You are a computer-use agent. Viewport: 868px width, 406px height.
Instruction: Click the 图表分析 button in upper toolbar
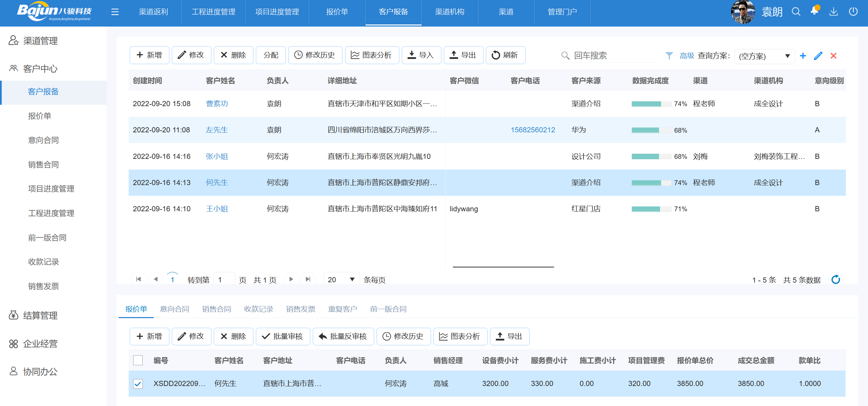(x=372, y=55)
